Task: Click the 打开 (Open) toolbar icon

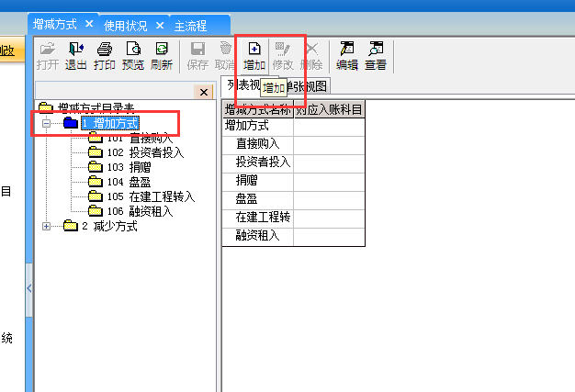Action: coord(48,55)
